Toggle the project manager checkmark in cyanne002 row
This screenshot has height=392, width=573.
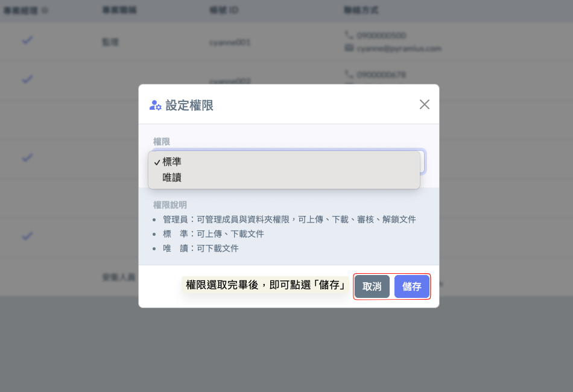tap(27, 79)
